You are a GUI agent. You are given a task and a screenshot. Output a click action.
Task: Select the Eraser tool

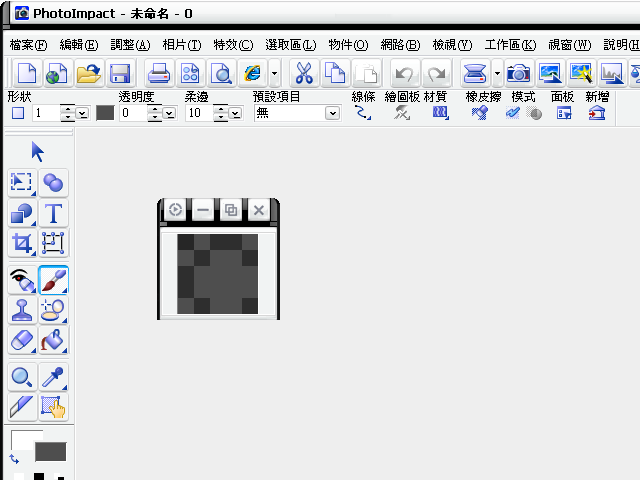(x=22, y=341)
